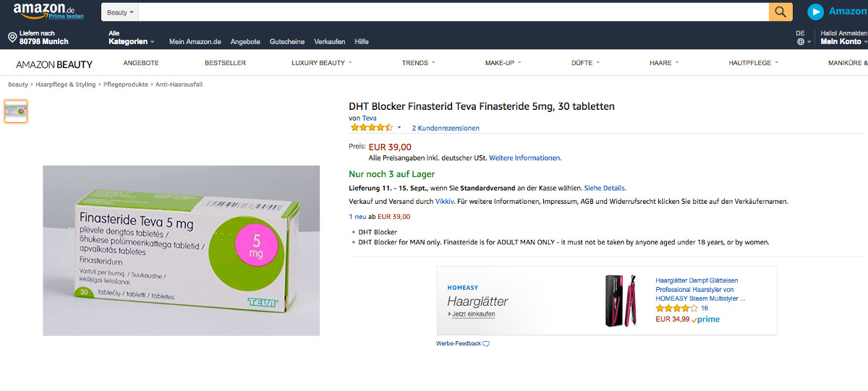Click the delivery location pin icon
868x391 pixels.
point(12,37)
